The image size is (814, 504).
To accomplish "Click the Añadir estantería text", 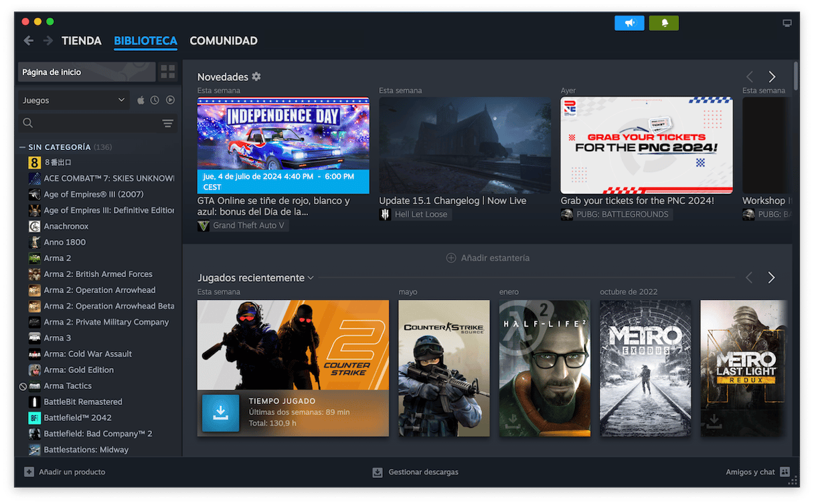I will click(495, 258).
